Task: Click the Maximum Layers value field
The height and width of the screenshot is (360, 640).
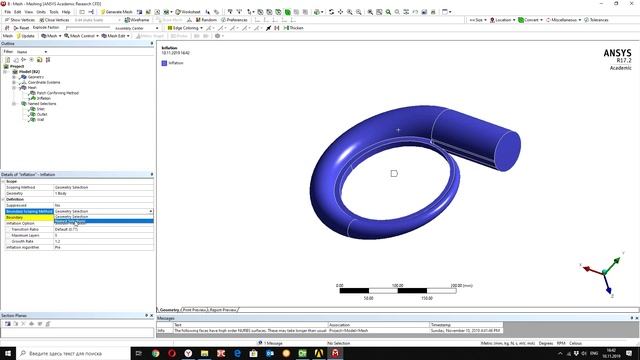Action: (x=104, y=235)
